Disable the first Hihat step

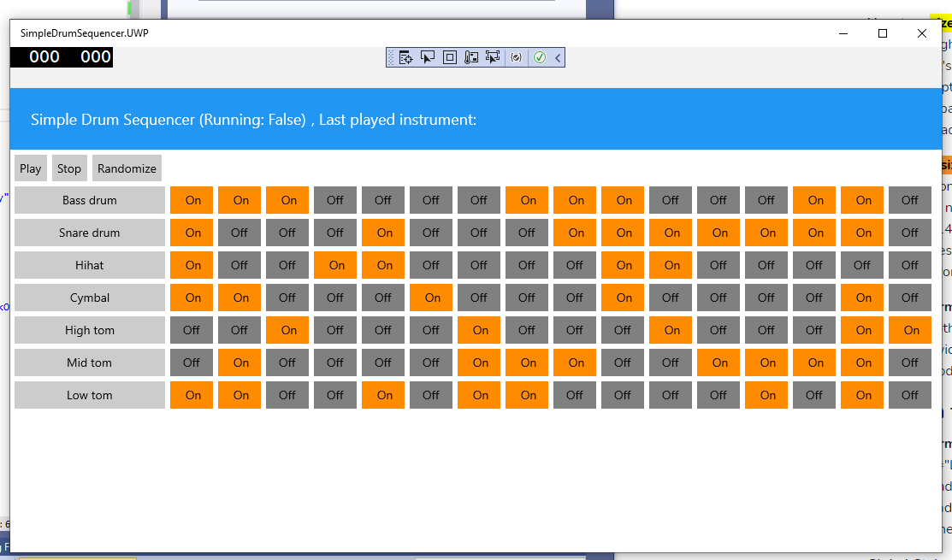point(192,265)
